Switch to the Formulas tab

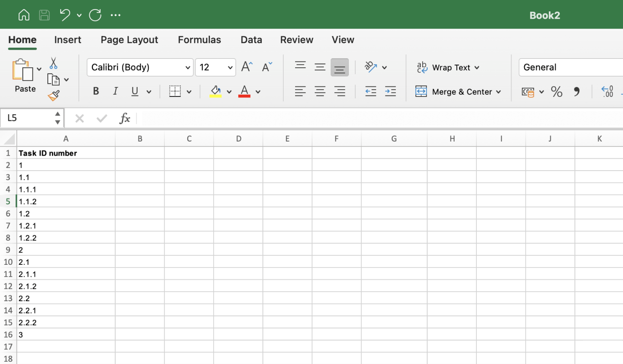[x=199, y=40]
